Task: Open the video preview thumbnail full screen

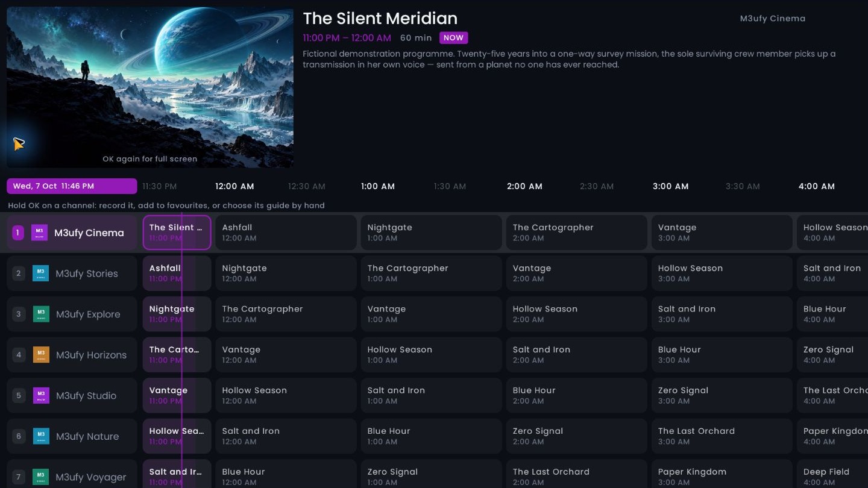Action: click(x=150, y=87)
